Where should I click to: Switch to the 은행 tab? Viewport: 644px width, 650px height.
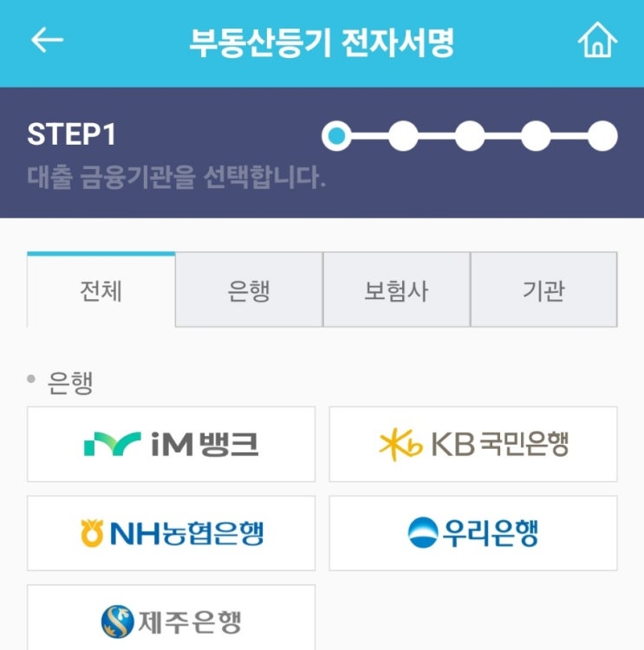249,289
